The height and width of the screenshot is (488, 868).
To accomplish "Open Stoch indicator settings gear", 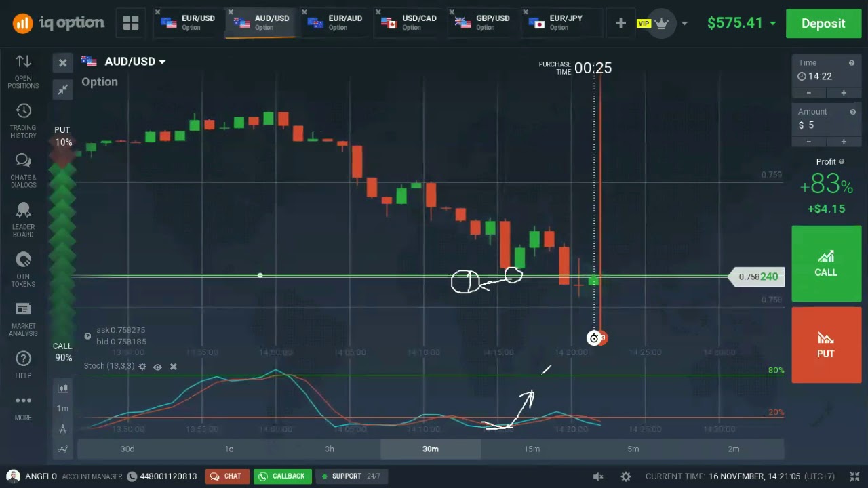I will coord(142,367).
